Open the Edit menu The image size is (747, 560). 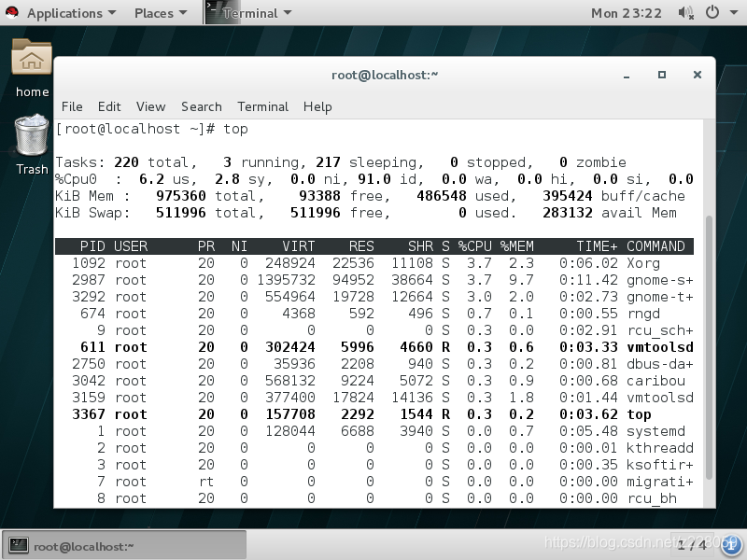tap(109, 106)
